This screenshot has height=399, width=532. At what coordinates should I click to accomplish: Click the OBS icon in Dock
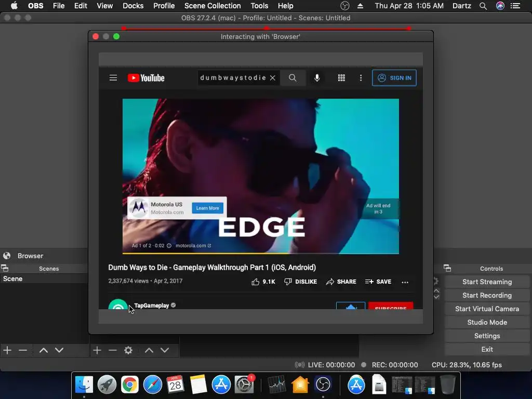323,385
